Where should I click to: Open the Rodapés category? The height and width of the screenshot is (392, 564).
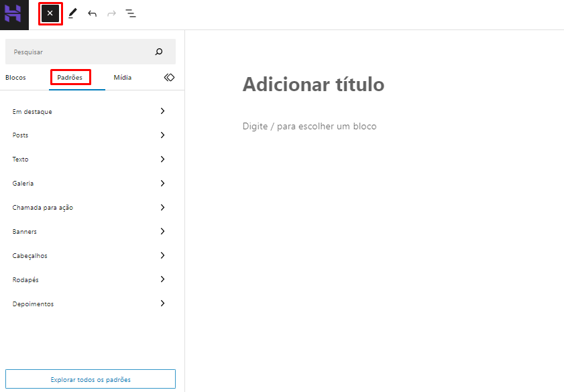coord(90,279)
